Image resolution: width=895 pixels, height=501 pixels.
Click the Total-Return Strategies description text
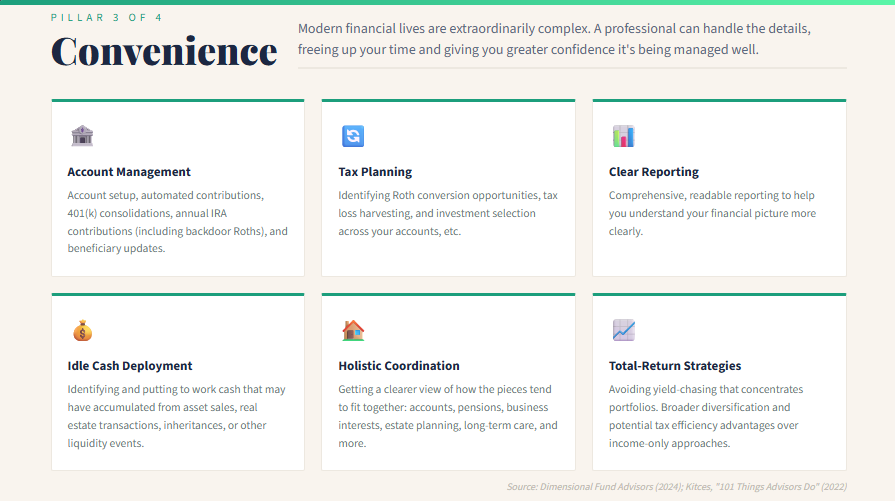[x=706, y=416]
